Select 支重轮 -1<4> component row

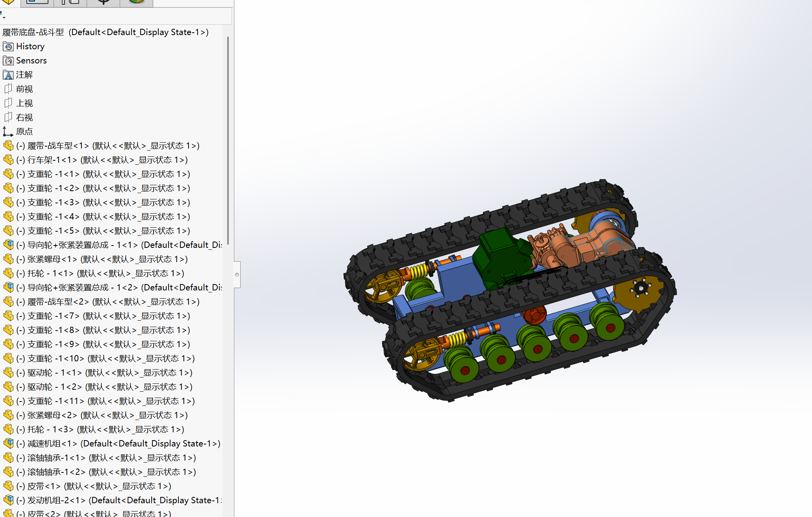[x=103, y=217]
